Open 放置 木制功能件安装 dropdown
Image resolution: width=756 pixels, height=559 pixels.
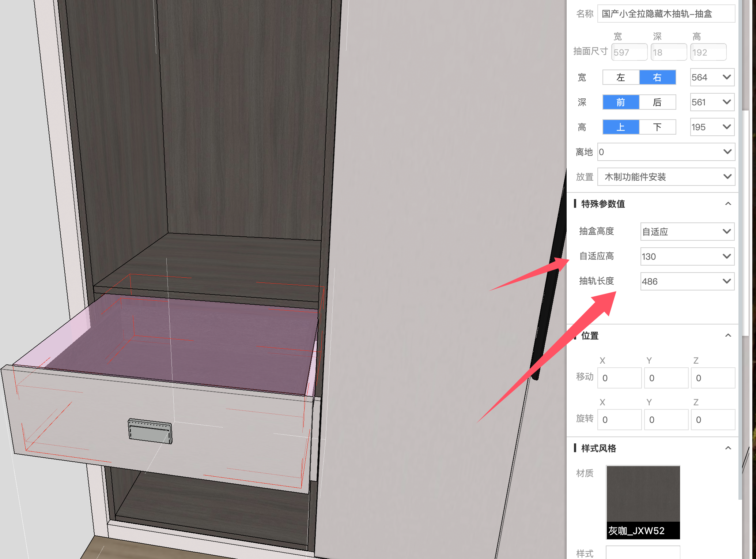pos(727,177)
